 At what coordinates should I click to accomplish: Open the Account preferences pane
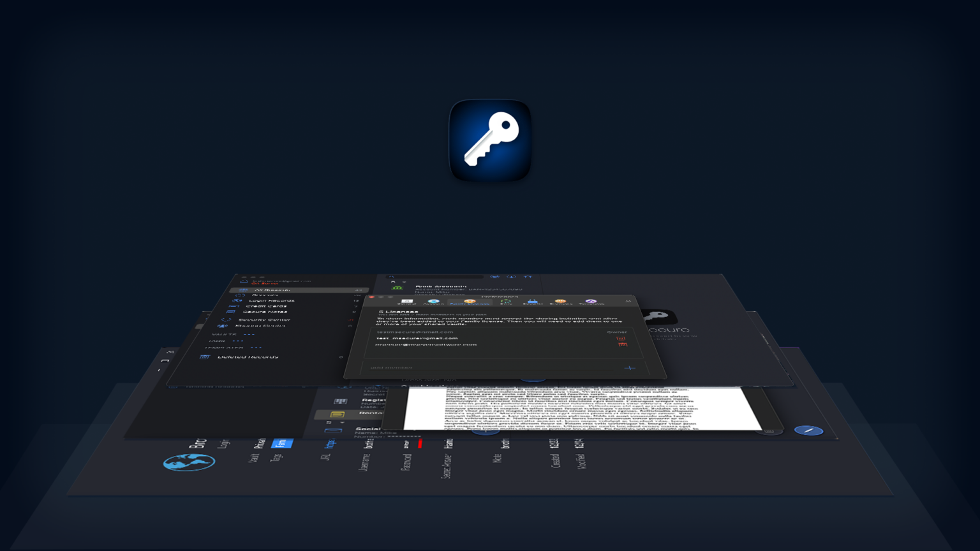(433, 302)
